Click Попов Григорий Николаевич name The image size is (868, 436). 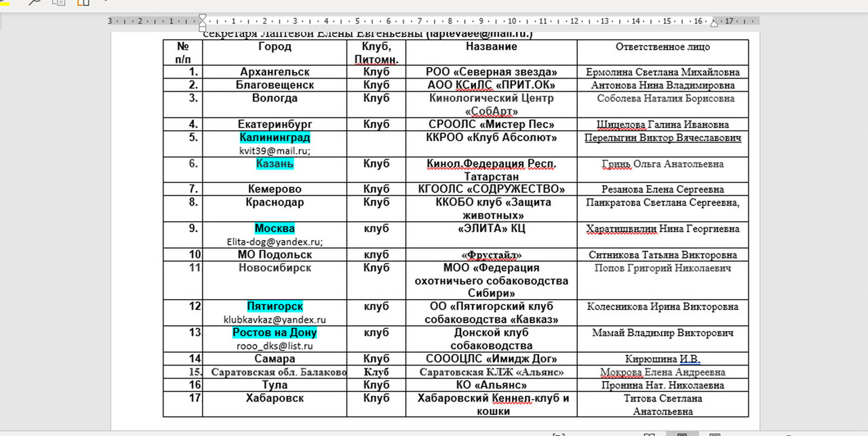point(663,269)
